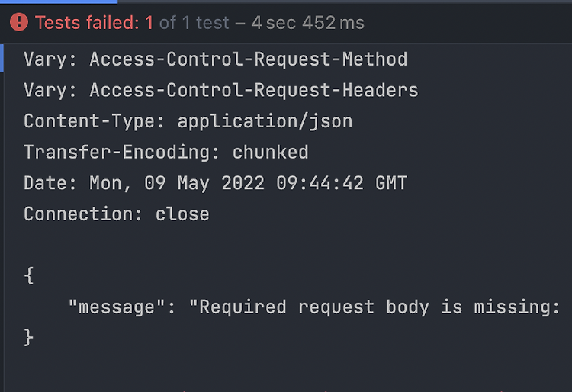Click the "message" JSON key
572x392 pixels.
[117, 307]
